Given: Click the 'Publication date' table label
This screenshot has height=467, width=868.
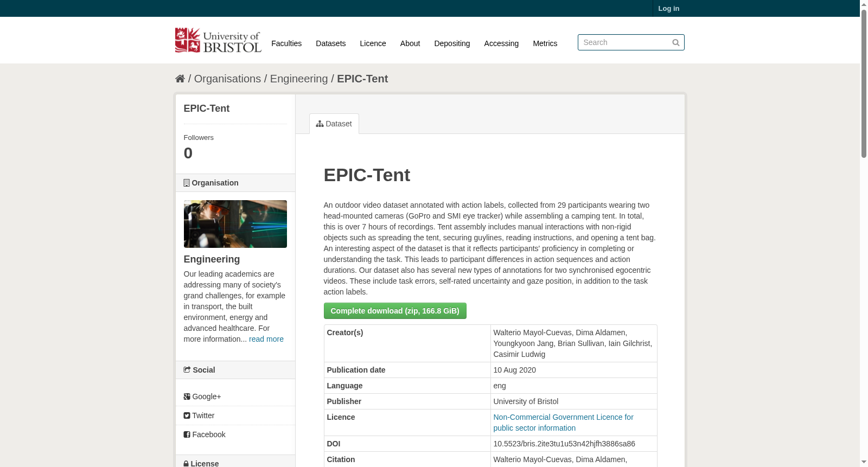Looking at the screenshot, I should [356, 370].
